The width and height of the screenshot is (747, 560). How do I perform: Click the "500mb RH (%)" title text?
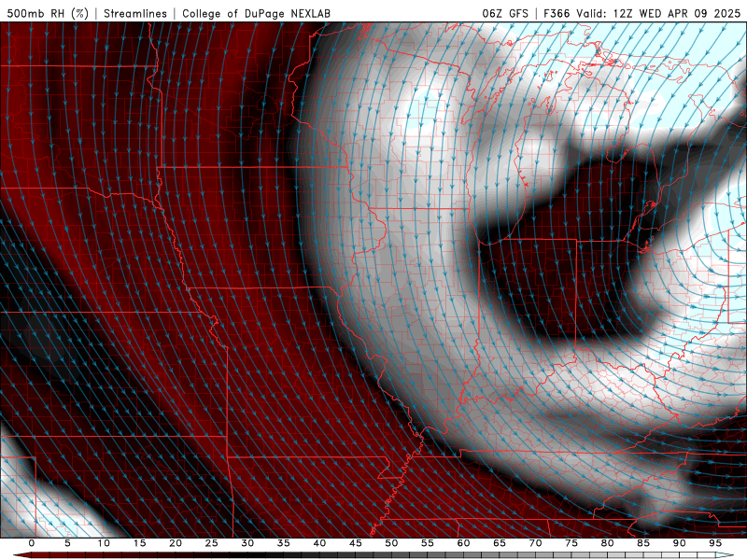click(48, 13)
